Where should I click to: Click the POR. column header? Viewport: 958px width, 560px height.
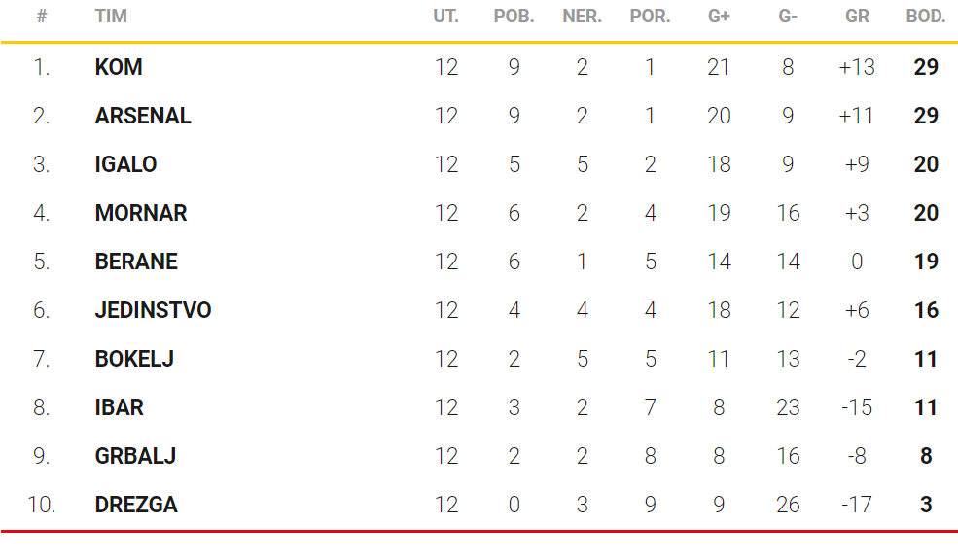650,17
